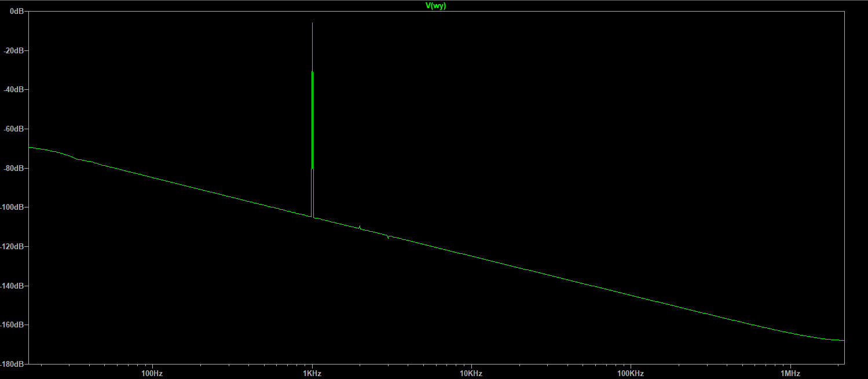Click the -100dB vertical axis label
The width and height of the screenshot is (868, 379).
pos(12,207)
